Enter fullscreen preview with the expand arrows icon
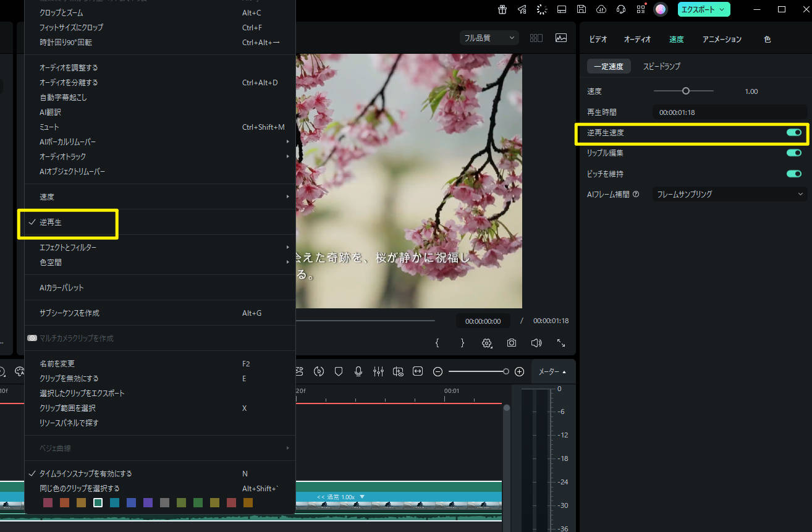812x532 pixels. pyautogui.click(x=561, y=343)
